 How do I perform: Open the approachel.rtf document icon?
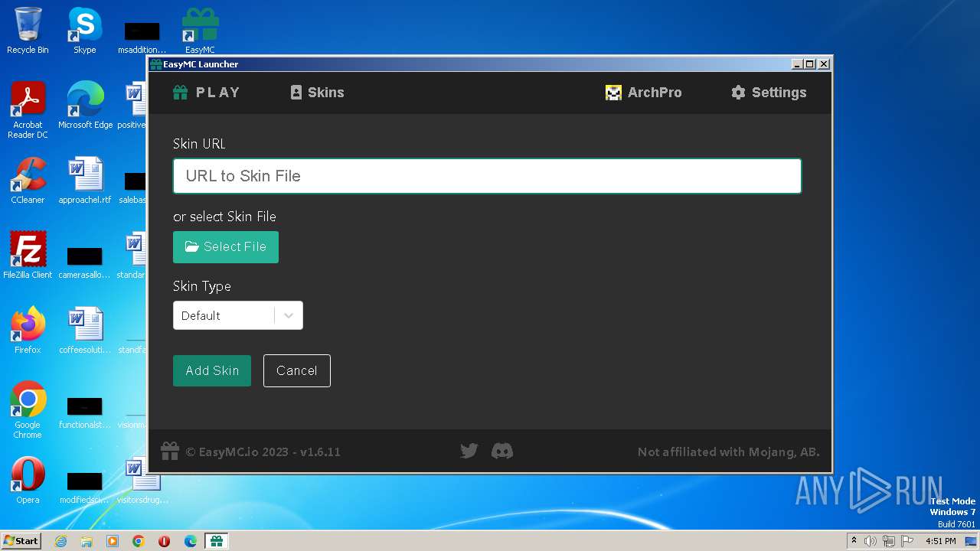85,181
